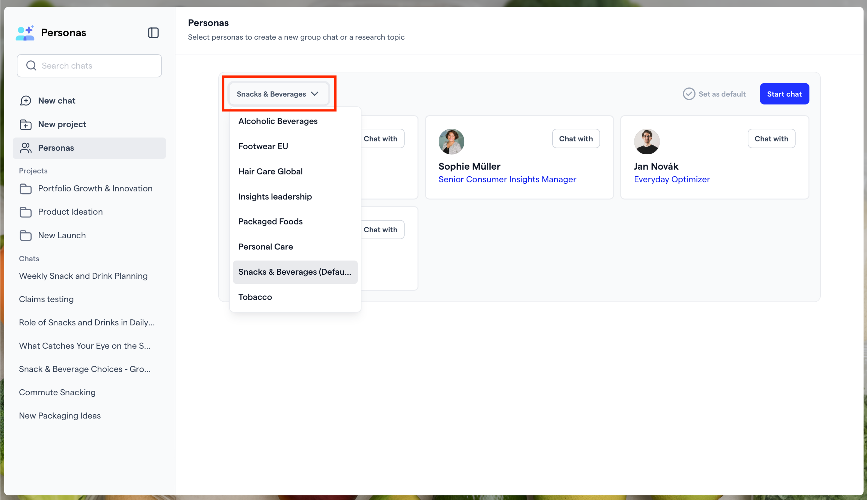Click Jan Novák name text

[656, 167]
